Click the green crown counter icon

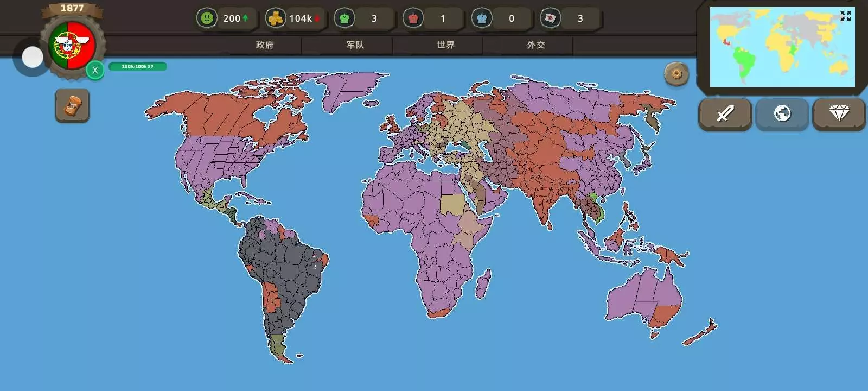344,18
